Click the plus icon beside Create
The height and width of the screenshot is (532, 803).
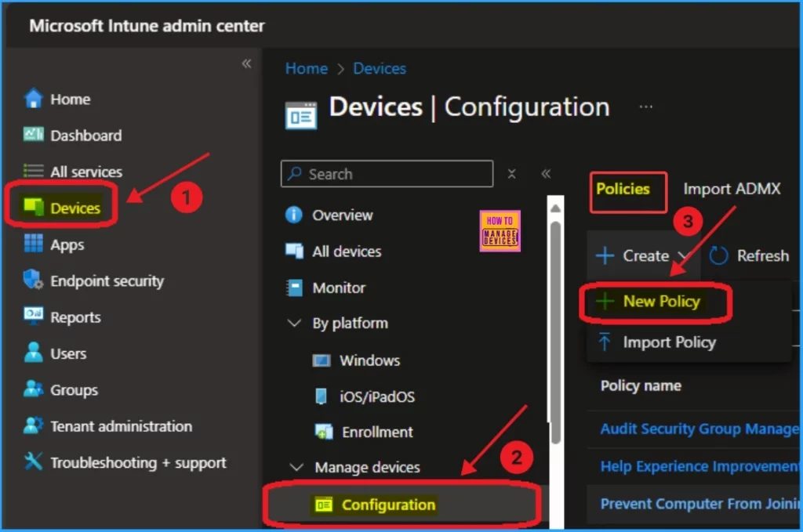pos(605,255)
